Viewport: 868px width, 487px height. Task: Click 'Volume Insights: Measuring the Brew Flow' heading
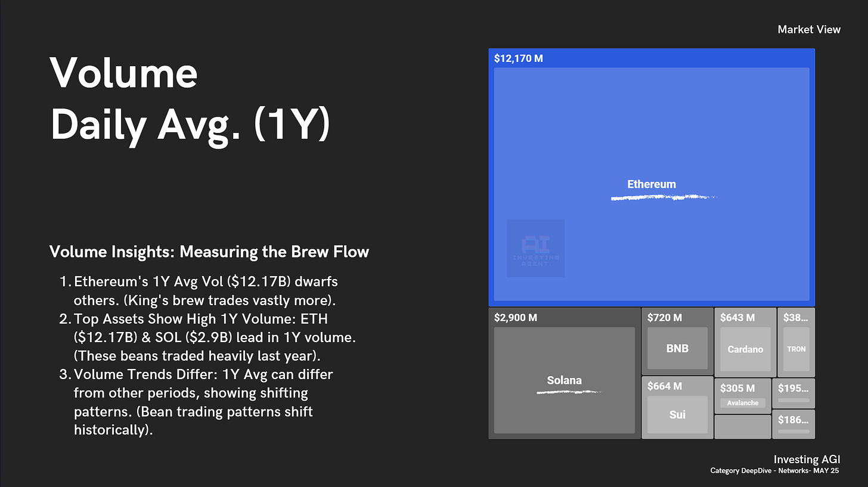209,252
